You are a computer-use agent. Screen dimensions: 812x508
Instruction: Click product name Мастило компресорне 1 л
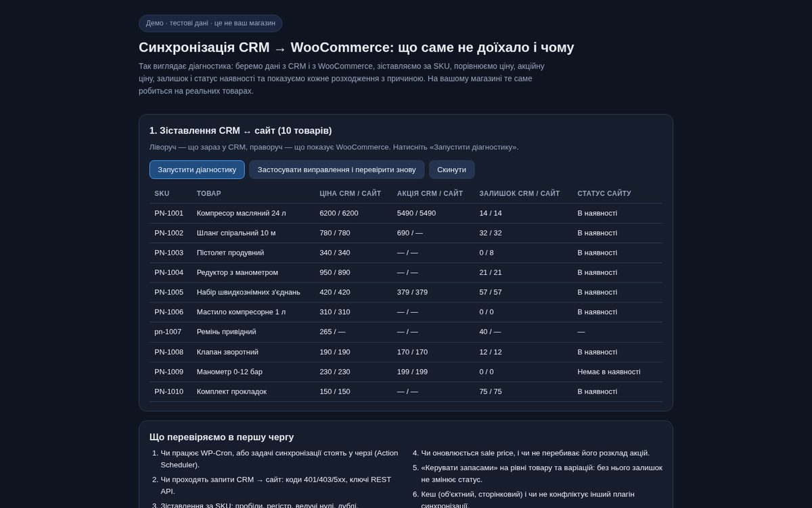(x=241, y=312)
